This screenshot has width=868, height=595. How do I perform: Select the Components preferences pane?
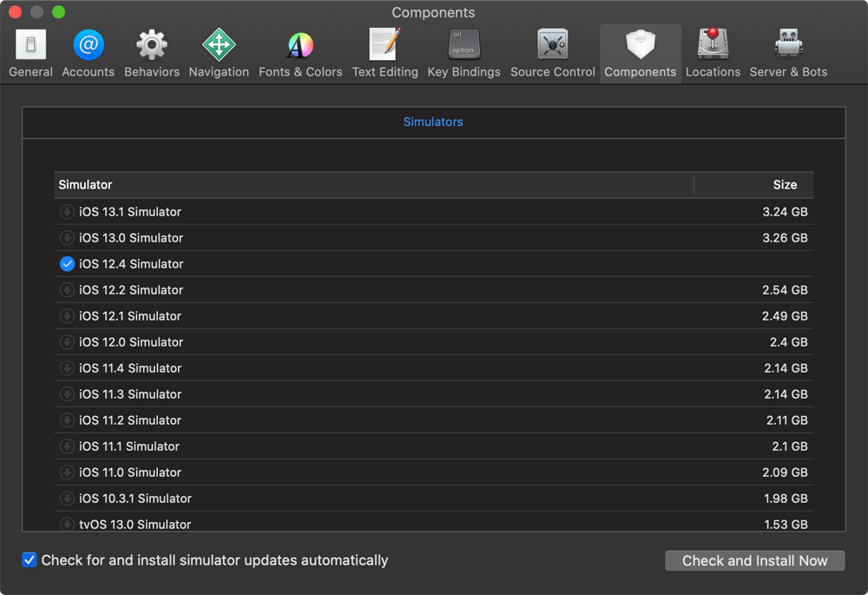(641, 53)
